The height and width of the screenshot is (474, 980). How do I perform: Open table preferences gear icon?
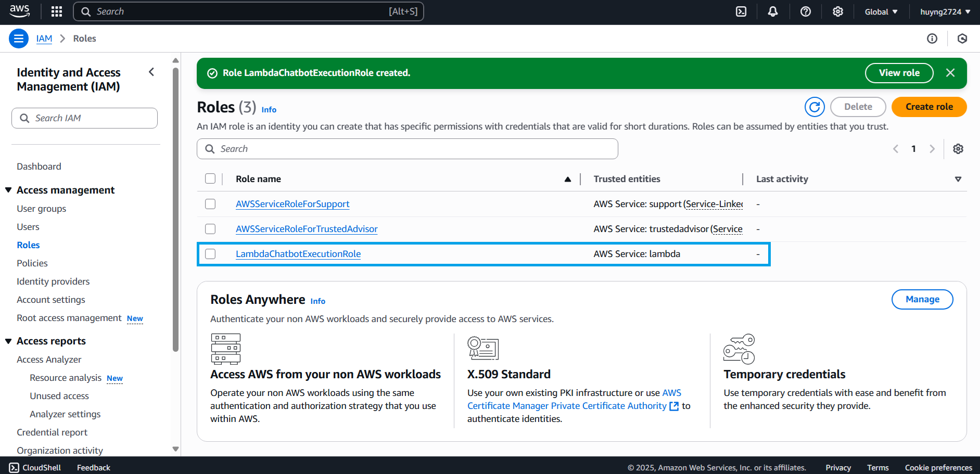958,149
